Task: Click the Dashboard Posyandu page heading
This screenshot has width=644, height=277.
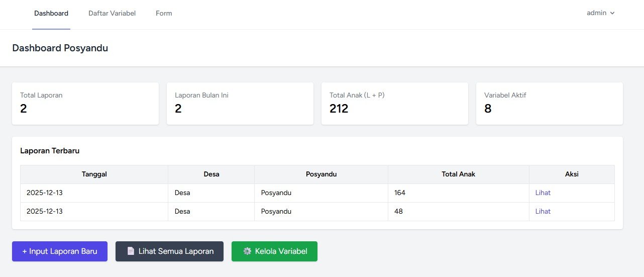Action: click(x=60, y=48)
